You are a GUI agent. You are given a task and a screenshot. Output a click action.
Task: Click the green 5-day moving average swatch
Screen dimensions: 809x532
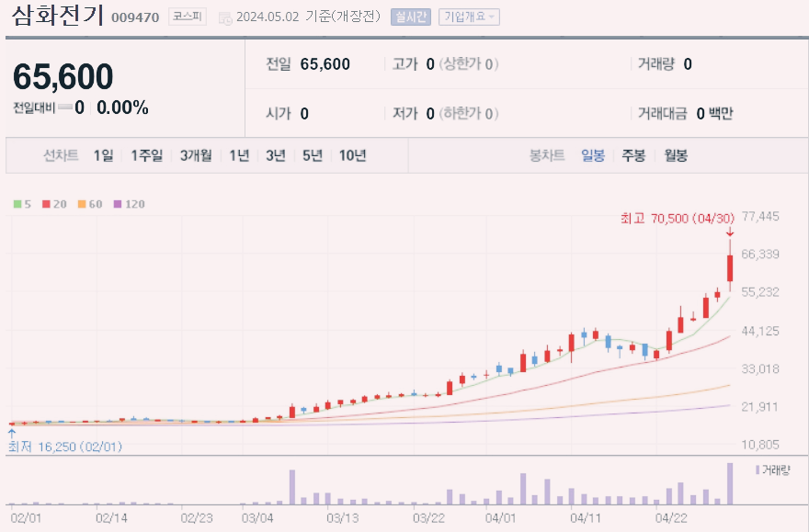(17, 204)
